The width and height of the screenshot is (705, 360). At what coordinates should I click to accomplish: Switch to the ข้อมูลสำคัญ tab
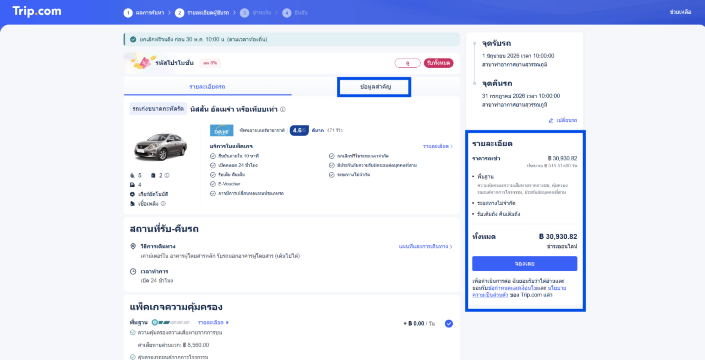point(375,86)
